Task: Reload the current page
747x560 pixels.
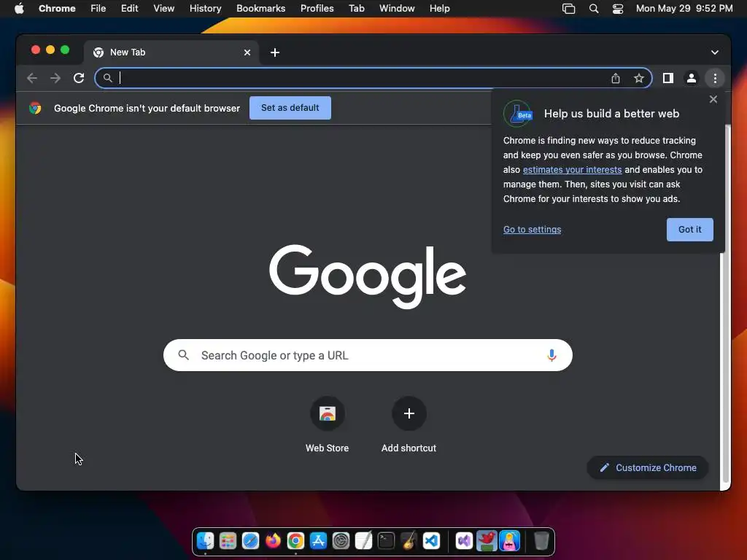Action: pos(79,78)
